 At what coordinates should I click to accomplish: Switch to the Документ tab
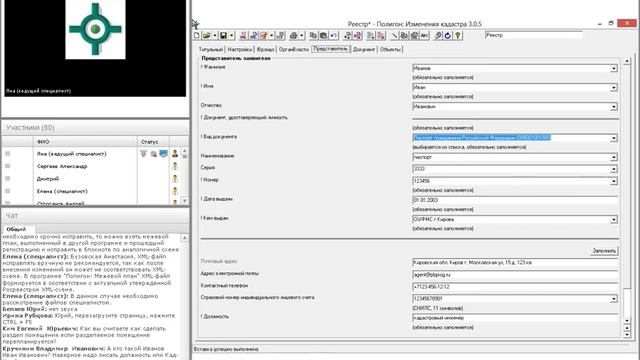(x=364, y=49)
